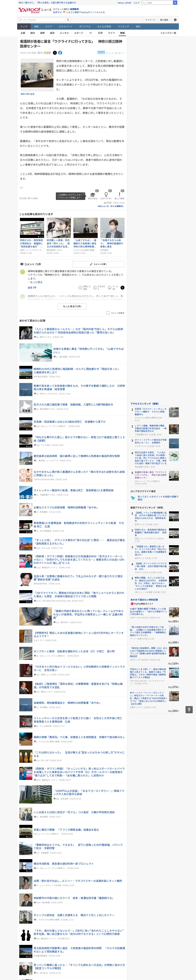196x980 pixels.
Task: Click the コメントを書く button
Action: pos(98,264)
